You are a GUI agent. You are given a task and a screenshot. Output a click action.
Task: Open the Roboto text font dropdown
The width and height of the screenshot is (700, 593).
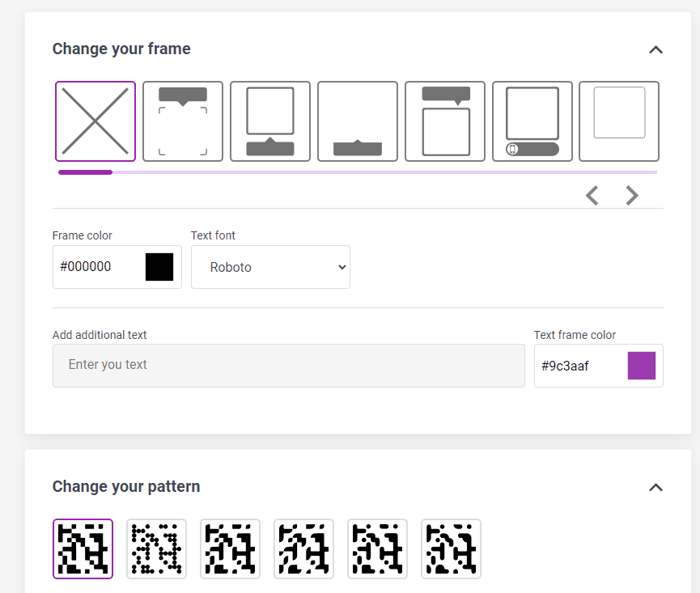[270, 267]
